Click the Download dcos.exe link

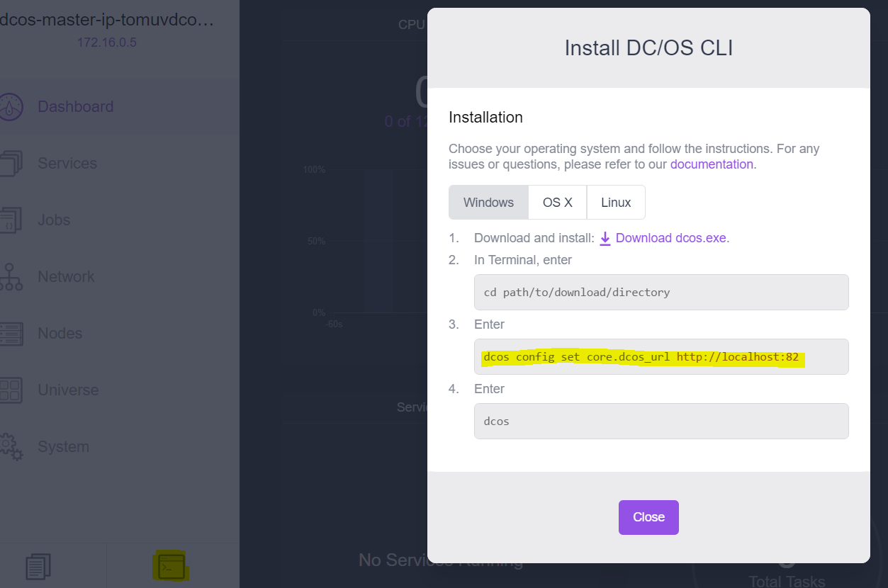coord(671,238)
